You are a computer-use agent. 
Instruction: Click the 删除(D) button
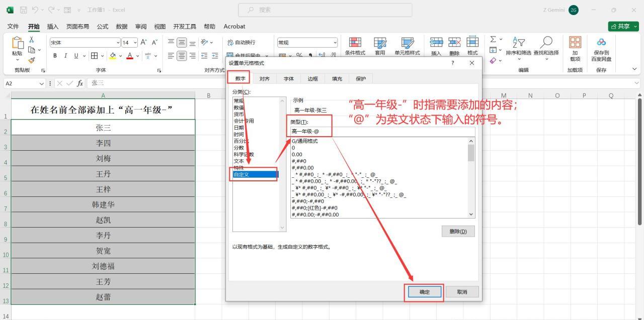(458, 231)
